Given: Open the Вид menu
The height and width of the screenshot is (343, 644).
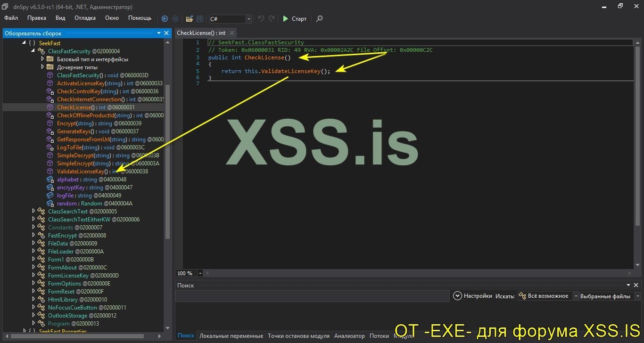Looking at the screenshot, I should [x=60, y=18].
